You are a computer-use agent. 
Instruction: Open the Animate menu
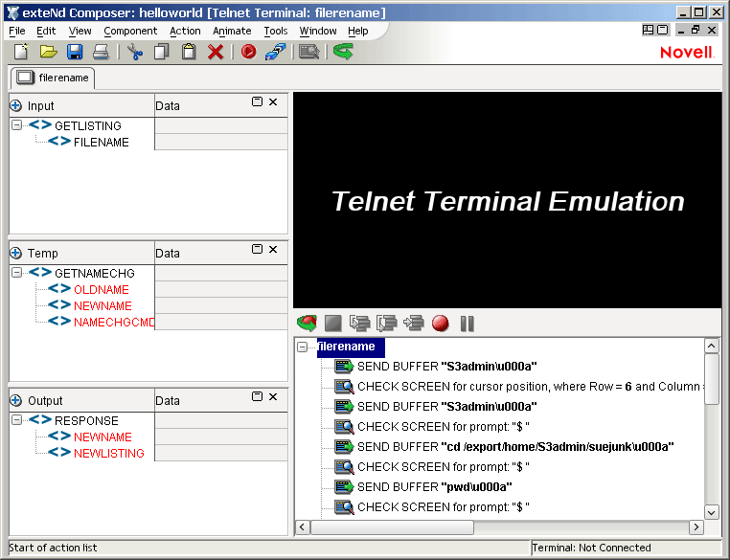click(232, 32)
